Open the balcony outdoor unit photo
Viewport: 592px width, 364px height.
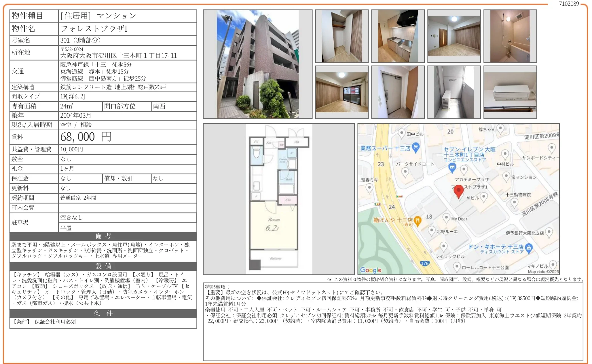click(x=454, y=92)
